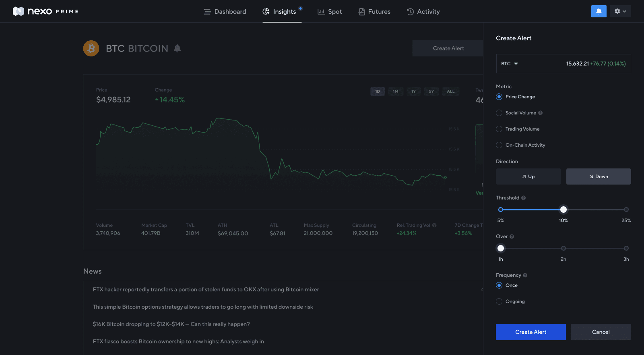Click the 21,000,000 max supply value
644x355 pixels.
coord(318,233)
